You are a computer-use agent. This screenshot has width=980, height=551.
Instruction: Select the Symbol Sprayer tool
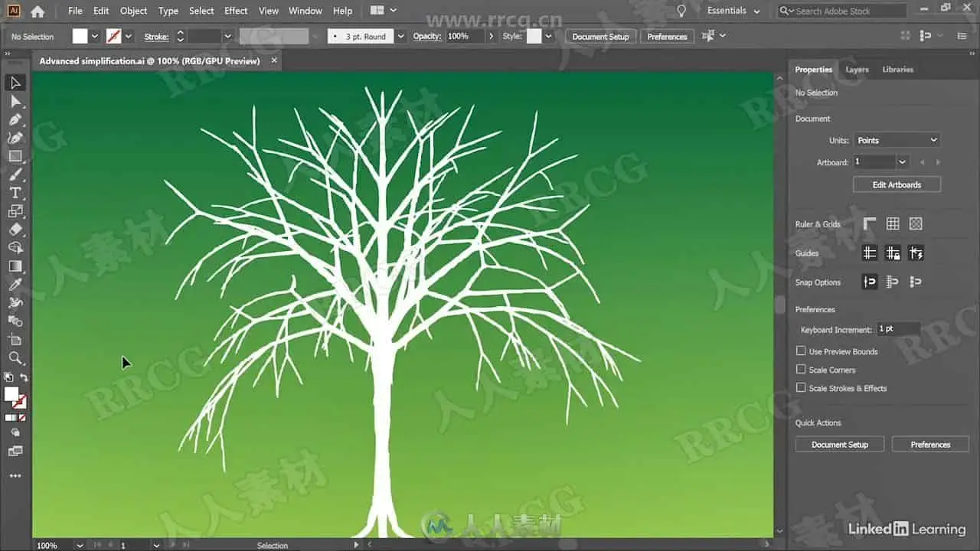(x=15, y=303)
